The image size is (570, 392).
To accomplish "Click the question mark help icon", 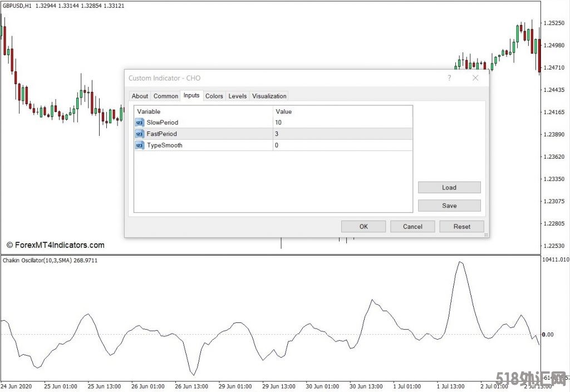I will coord(449,79).
